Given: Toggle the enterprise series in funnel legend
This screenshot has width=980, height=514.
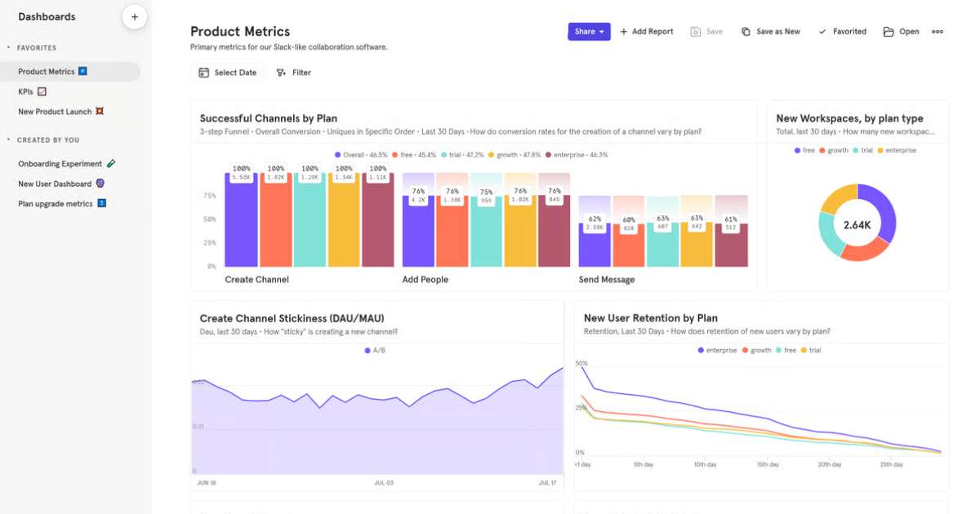Looking at the screenshot, I should [576, 155].
